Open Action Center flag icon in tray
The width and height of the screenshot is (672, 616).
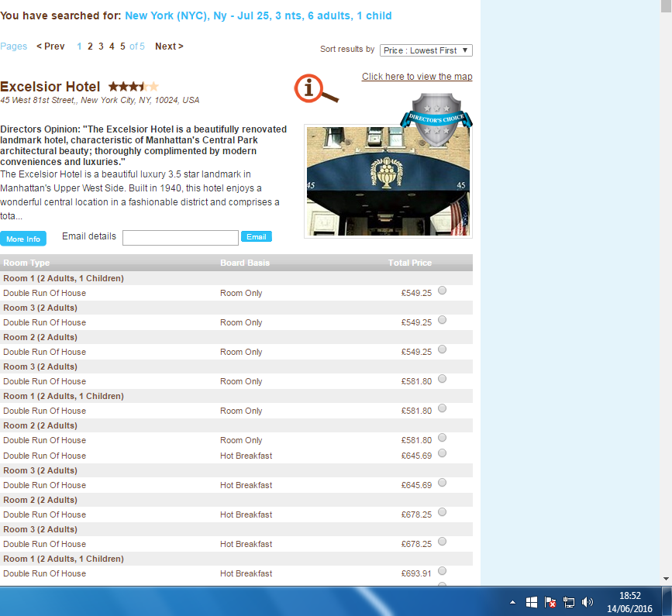550,602
